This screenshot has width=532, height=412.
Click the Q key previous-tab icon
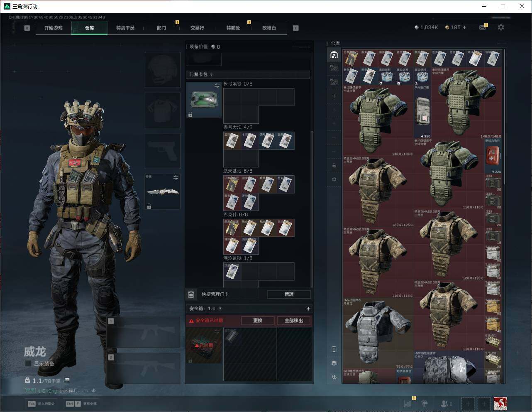pyautogui.click(x=27, y=28)
